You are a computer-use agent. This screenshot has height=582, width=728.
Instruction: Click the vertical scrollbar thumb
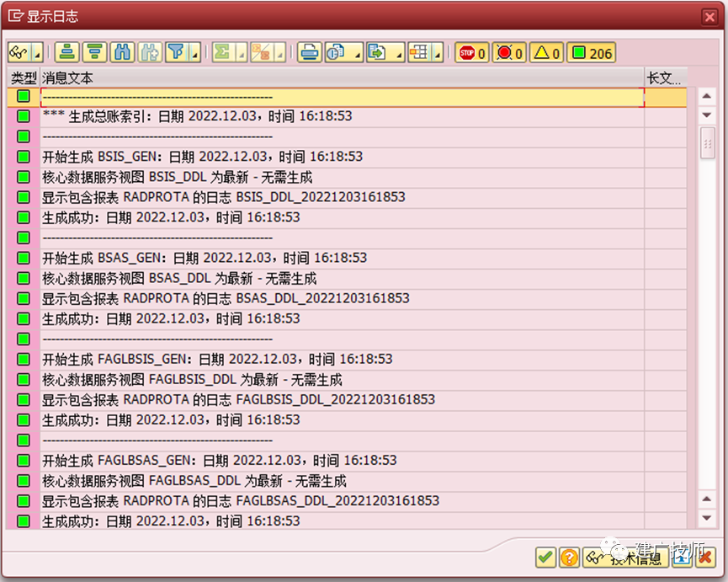pos(707,143)
